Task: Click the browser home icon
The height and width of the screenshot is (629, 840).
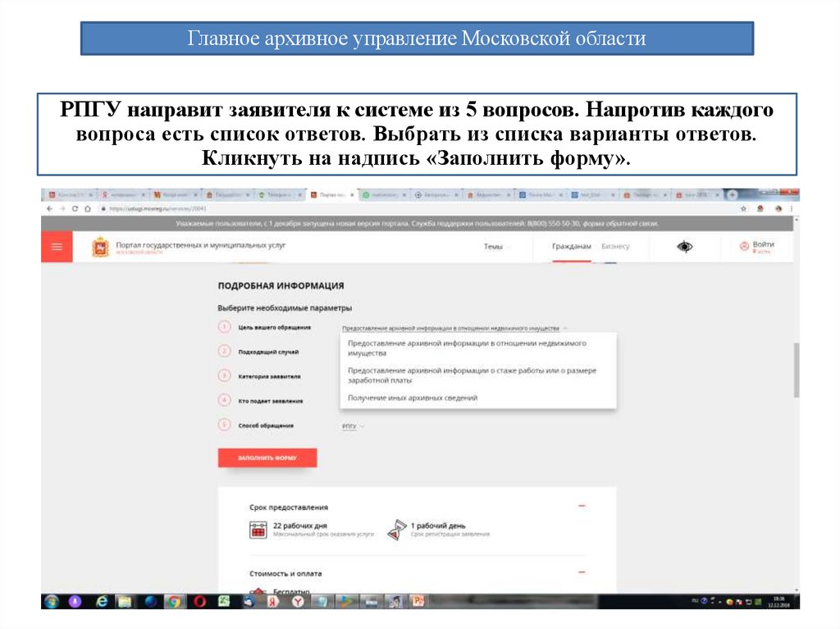Action: (88, 208)
